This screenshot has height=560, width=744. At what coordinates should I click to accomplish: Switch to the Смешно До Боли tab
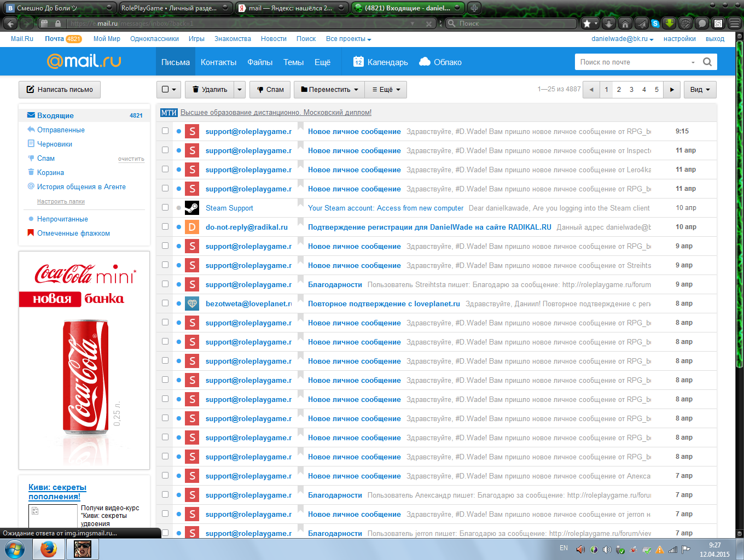(59, 8)
